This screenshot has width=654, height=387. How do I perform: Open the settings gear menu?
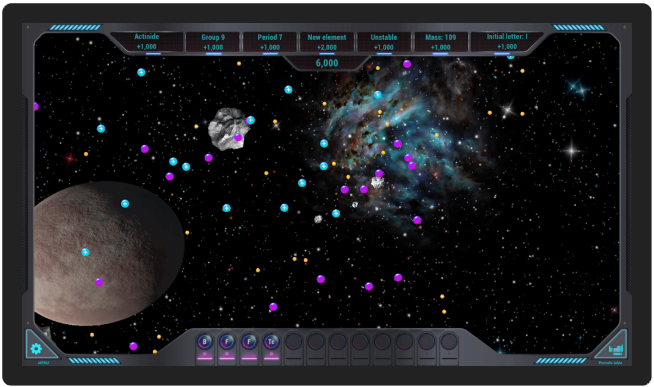click(x=37, y=348)
